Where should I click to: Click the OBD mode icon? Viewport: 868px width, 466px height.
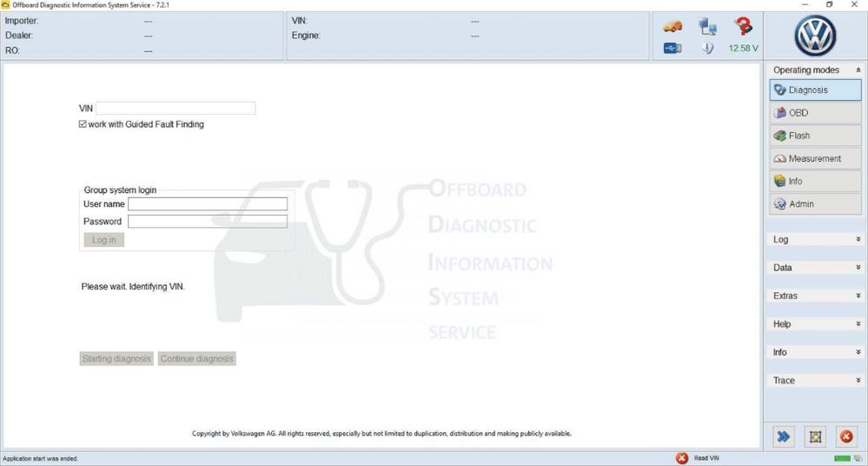(780, 112)
